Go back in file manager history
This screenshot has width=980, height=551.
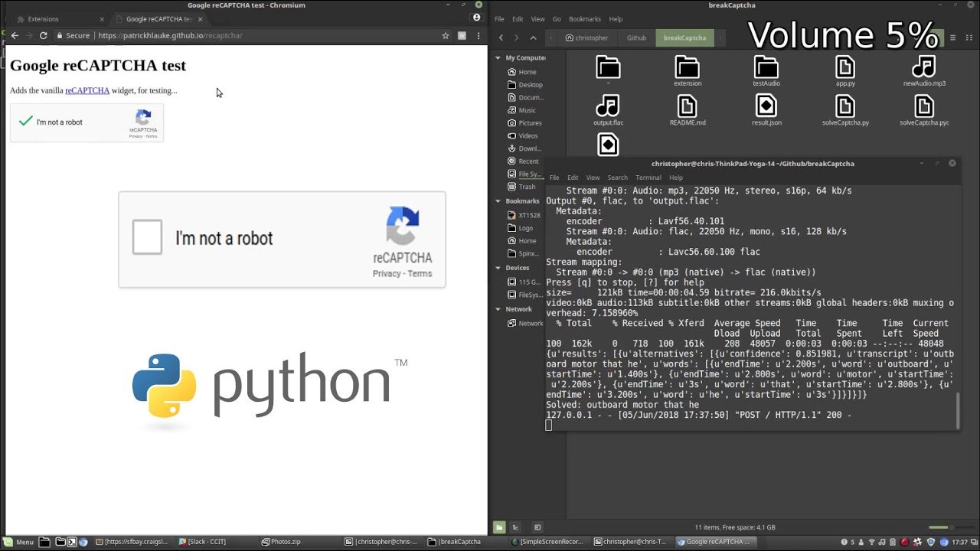501,37
